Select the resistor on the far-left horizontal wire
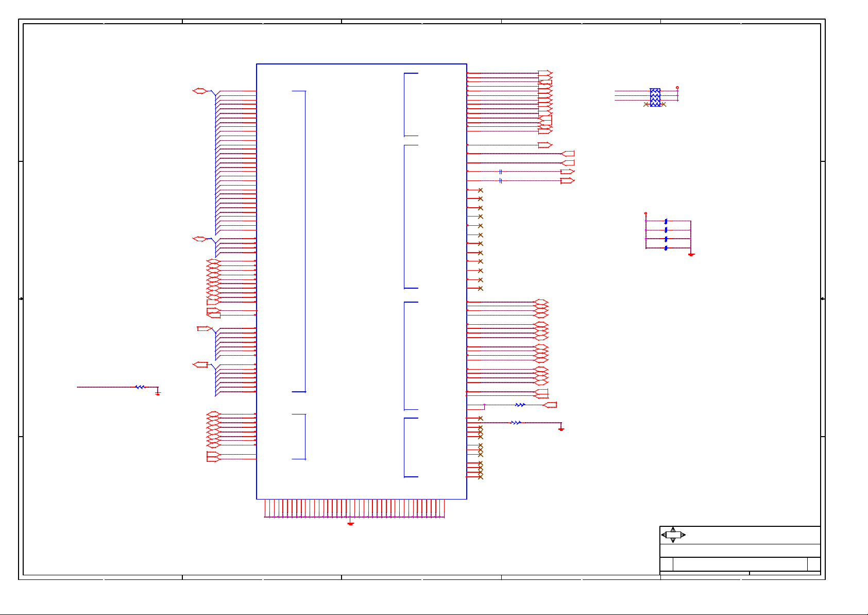This screenshot has height=615, width=868. pos(140,387)
